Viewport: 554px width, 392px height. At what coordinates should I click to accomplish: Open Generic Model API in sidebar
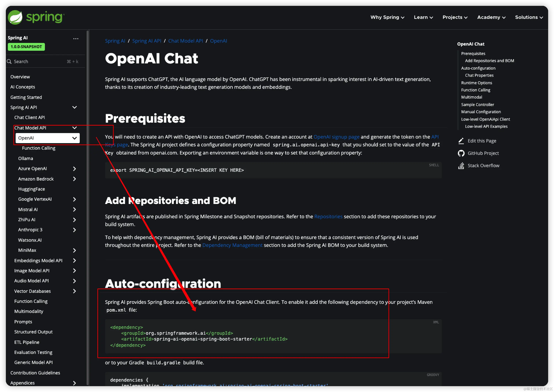[x=33, y=363]
